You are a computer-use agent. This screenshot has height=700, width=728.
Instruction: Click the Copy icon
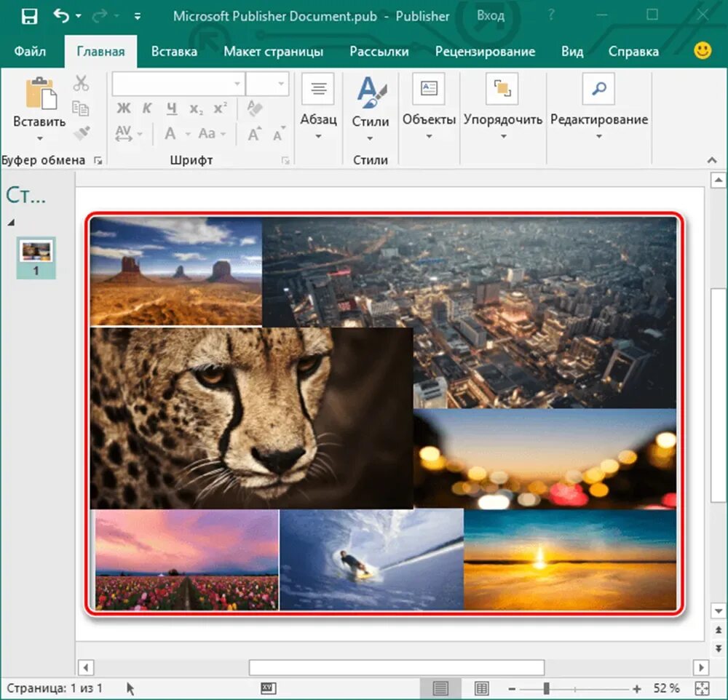(81, 108)
